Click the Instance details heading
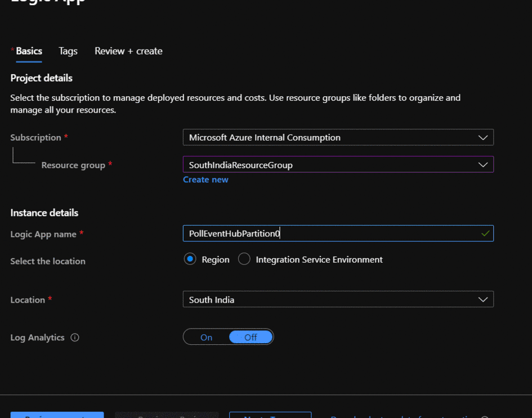 click(x=44, y=213)
